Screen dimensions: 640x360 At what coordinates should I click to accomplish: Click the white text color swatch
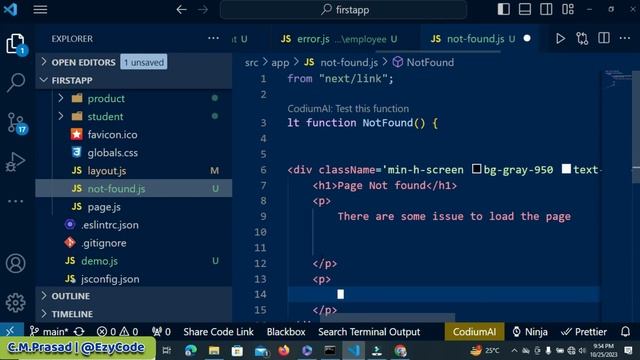point(566,169)
